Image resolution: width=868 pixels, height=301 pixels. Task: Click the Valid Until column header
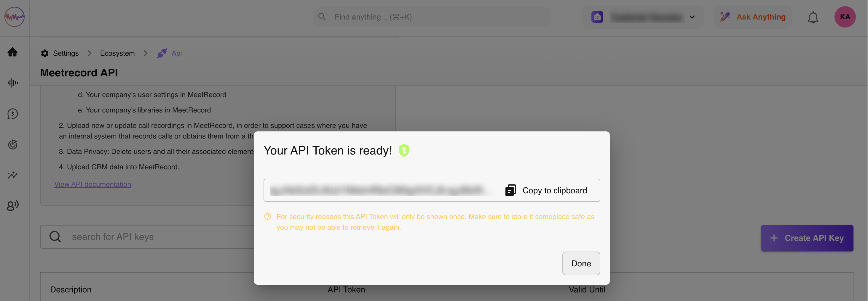coord(587,289)
